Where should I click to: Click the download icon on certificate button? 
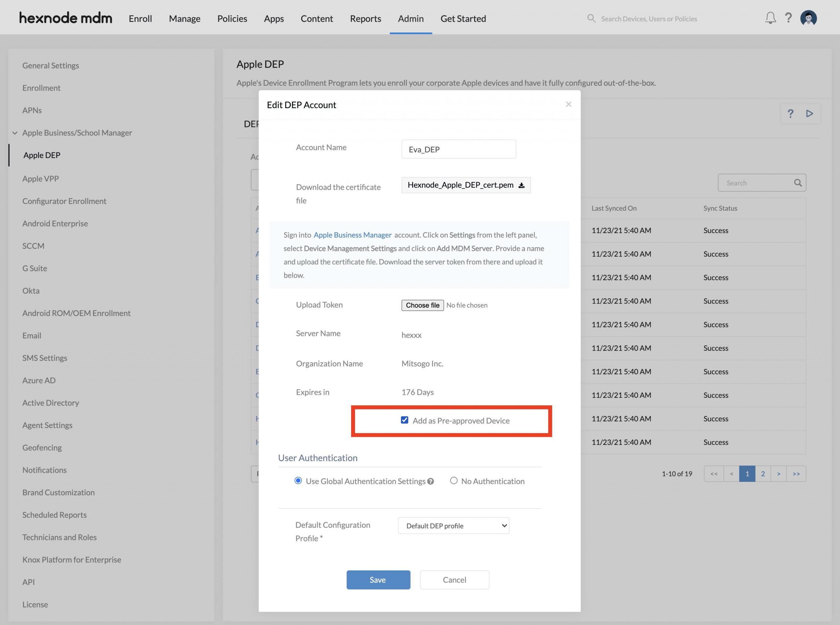tap(521, 185)
